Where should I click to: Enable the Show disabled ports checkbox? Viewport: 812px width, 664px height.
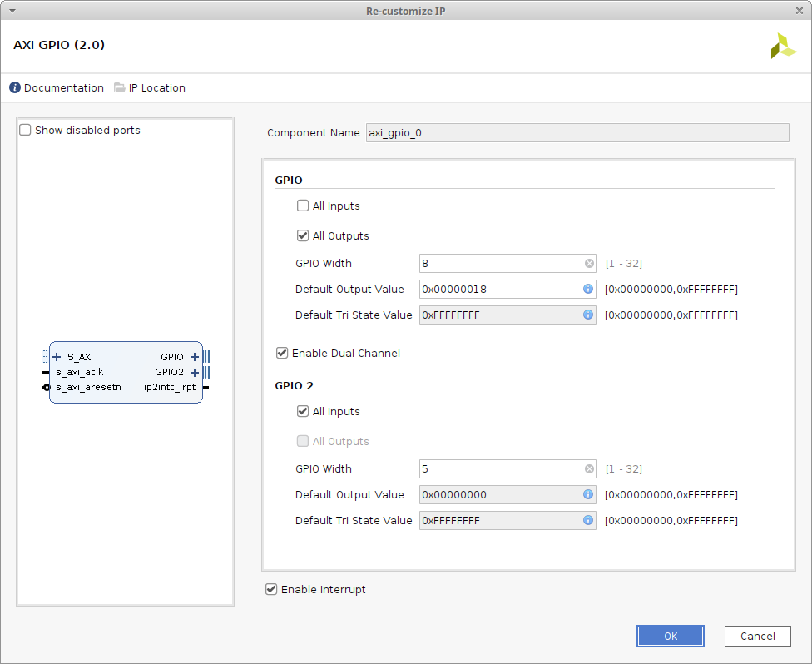coord(26,130)
